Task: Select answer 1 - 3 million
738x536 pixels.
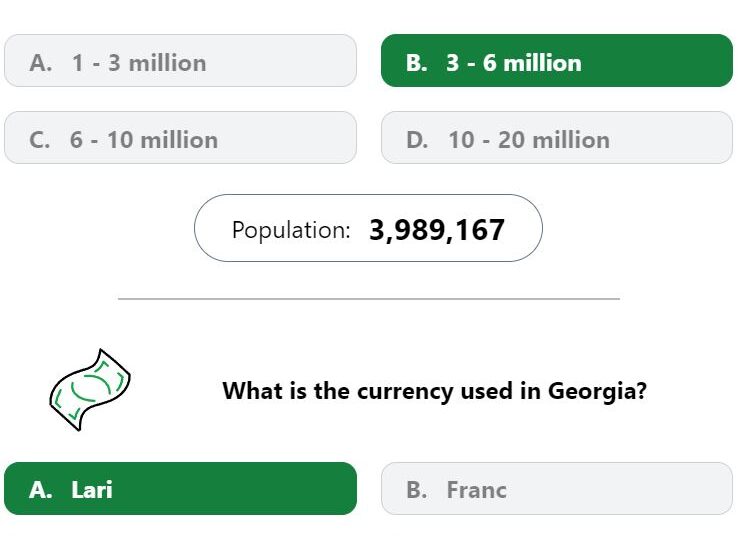Action: (x=180, y=61)
